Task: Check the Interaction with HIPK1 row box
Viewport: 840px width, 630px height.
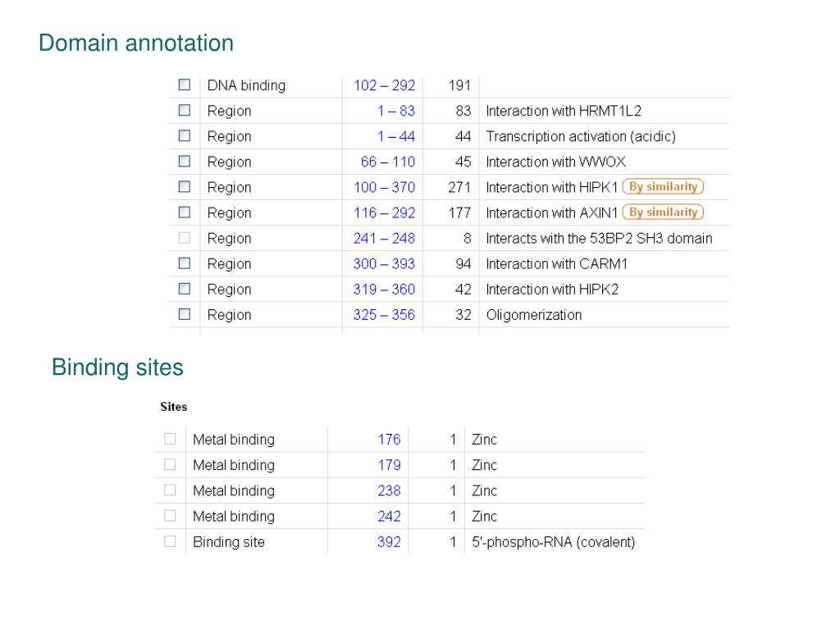Action: click(x=185, y=186)
